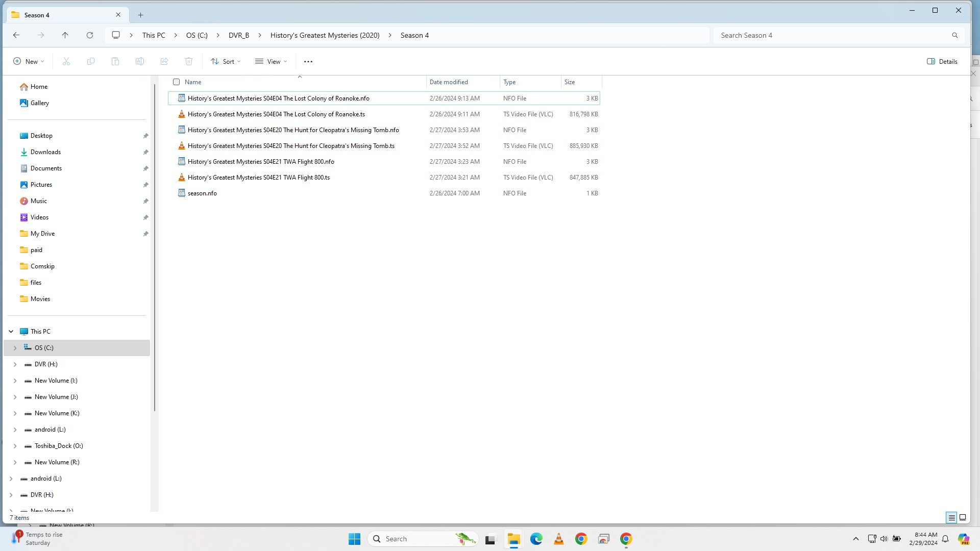The height and width of the screenshot is (551, 980).
Task: Toggle the Details pane button
Action: (x=942, y=61)
